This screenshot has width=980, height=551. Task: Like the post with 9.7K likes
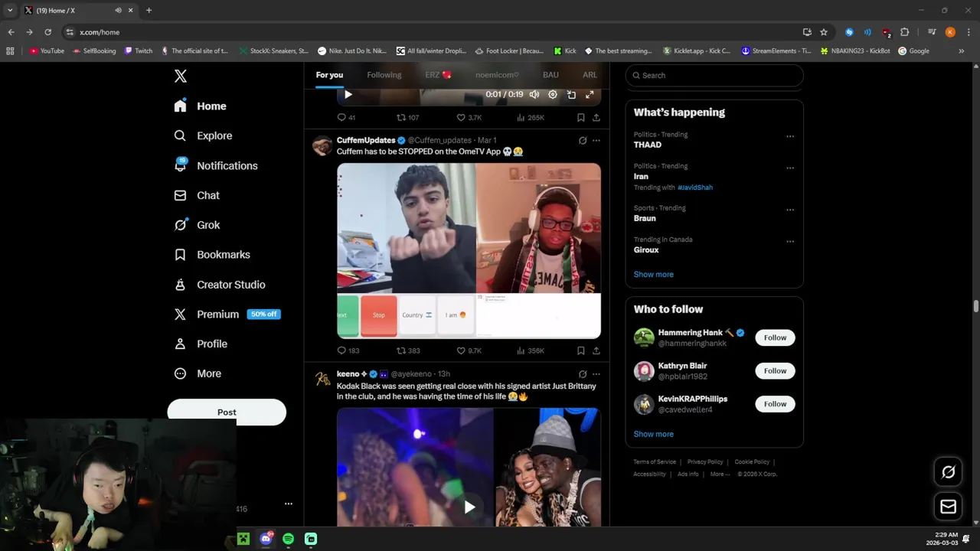coord(469,350)
